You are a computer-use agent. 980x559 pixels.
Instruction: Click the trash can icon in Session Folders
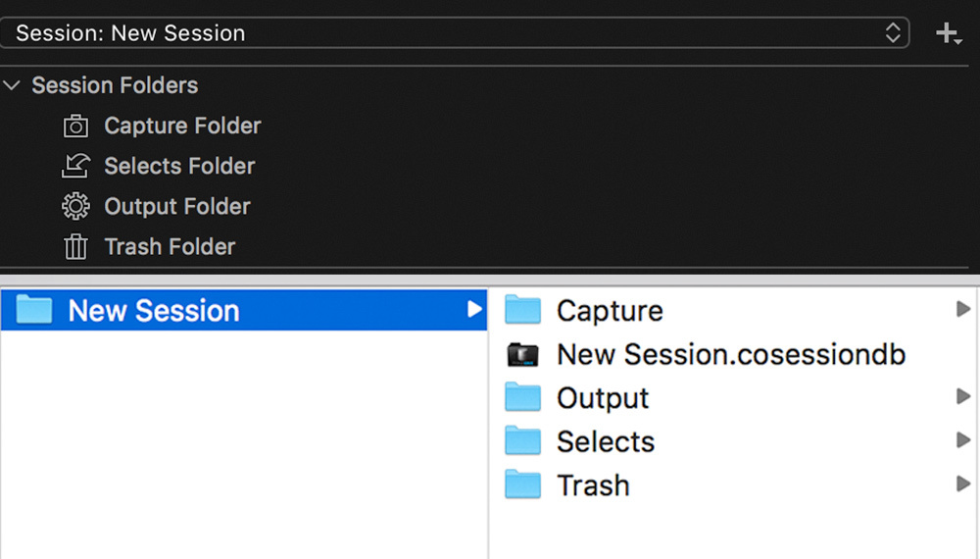click(75, 247)
